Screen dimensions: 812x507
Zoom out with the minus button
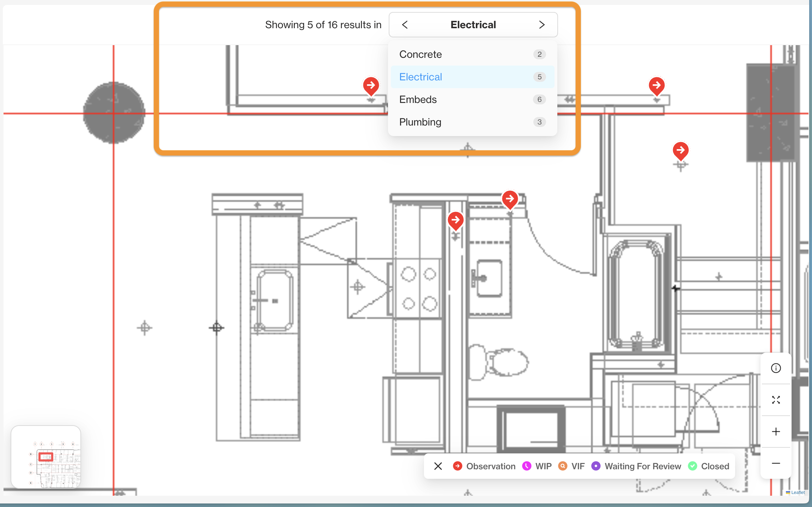776,463
